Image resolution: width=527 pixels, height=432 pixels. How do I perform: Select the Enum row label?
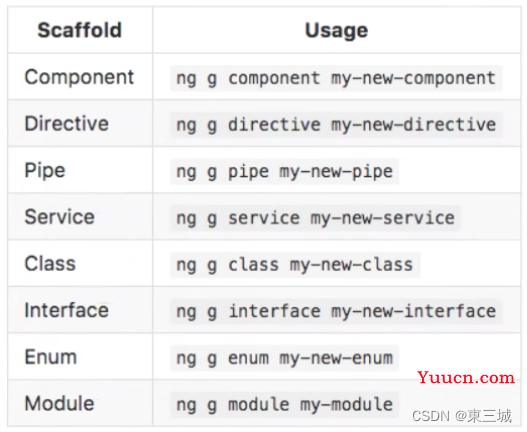click(x=51, y=357)
